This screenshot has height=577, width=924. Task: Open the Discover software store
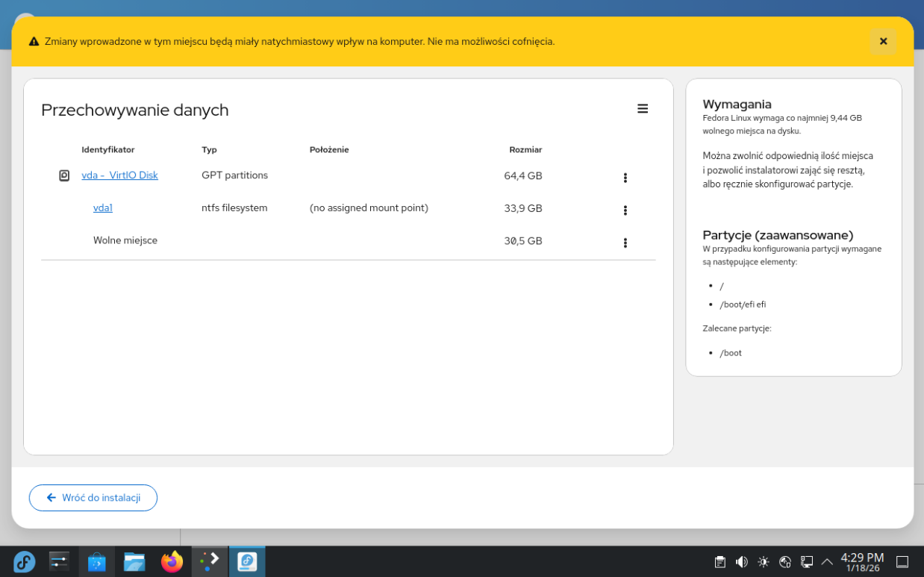[x=97, y=561]
